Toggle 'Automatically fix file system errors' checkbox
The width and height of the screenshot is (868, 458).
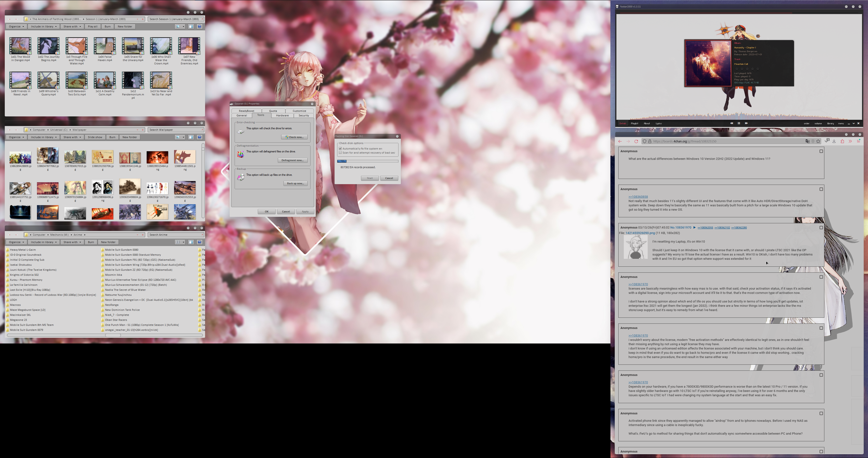click(340, 149)
